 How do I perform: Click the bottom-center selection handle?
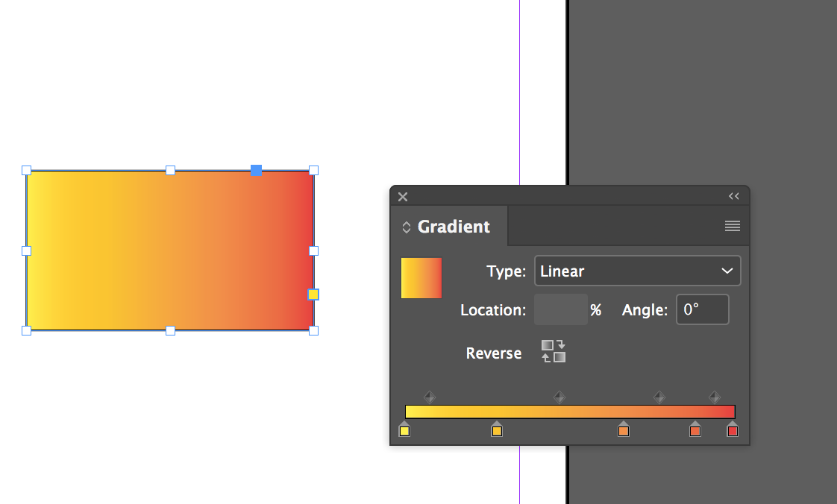pos(170,331)
